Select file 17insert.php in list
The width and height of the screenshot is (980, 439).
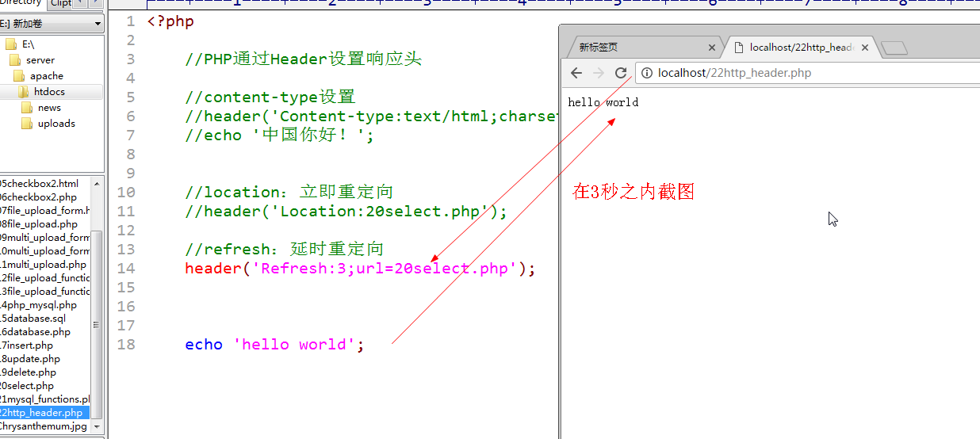tap(27, 345)
